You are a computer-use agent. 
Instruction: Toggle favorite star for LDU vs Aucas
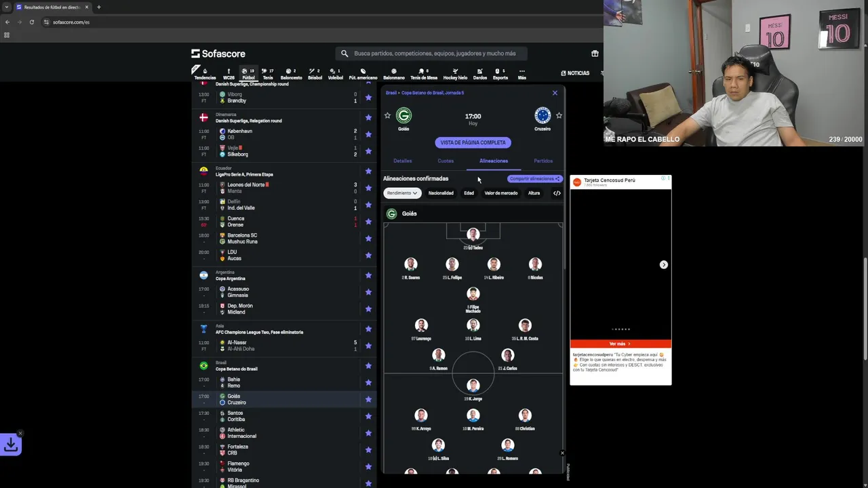tap(368, 255)
